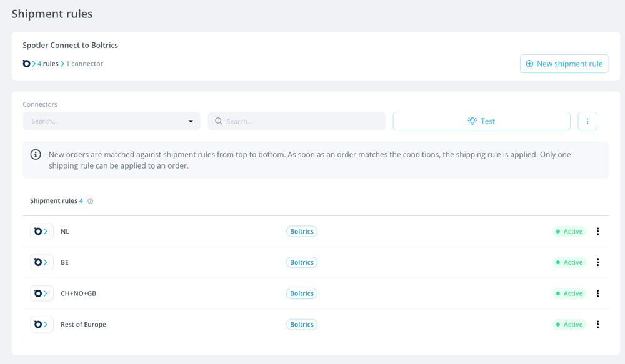
Task: Click the '1 connector' breadcrumb text
Action: [84, 64]
